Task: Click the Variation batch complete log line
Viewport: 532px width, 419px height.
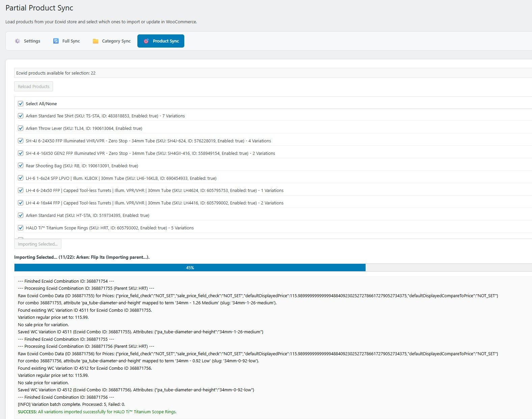Action: [x=72, y=404]
